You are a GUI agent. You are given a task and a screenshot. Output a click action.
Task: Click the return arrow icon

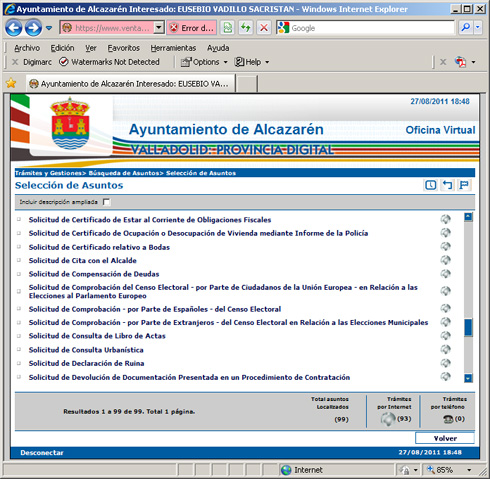click(447, 185)
